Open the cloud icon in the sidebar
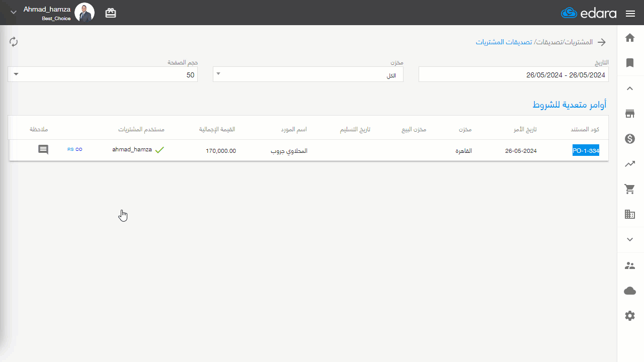The image size is (644, 362). (630, 291)
